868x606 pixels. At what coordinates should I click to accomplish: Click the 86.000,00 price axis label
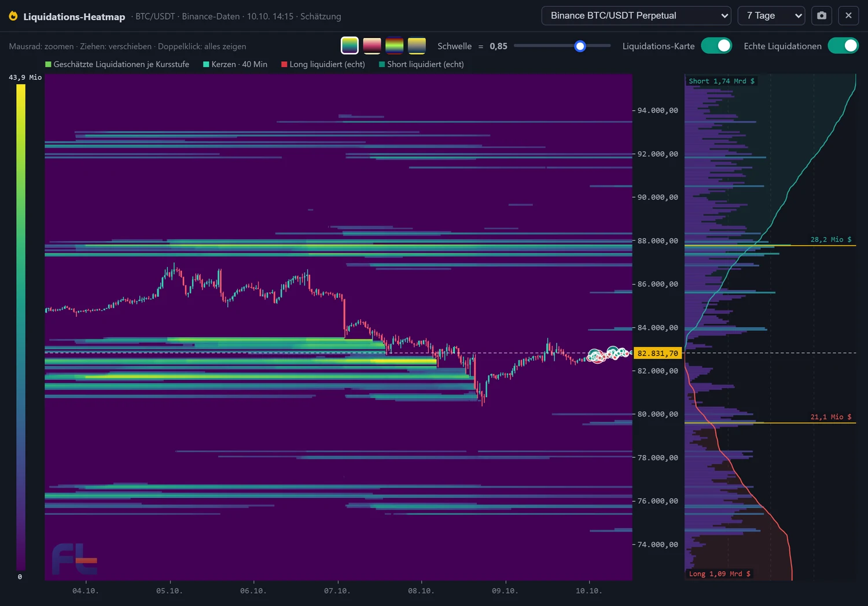pos(657,284)
